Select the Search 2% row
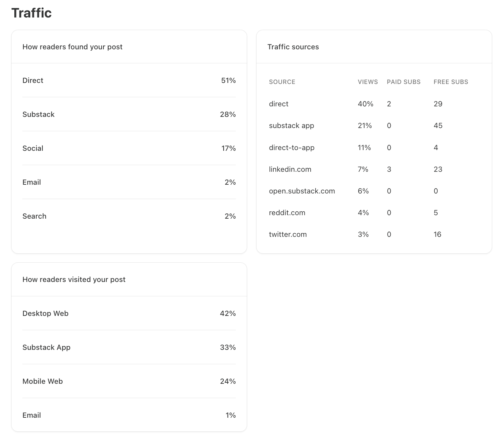Viewport: 504px width, 438px height. (129, 216)
